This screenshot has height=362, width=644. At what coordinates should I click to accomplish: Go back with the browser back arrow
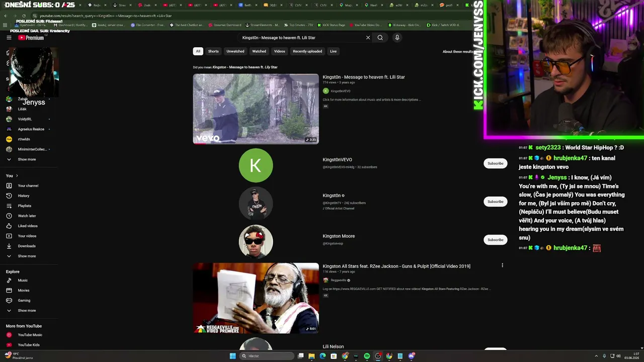click(6, 16)
